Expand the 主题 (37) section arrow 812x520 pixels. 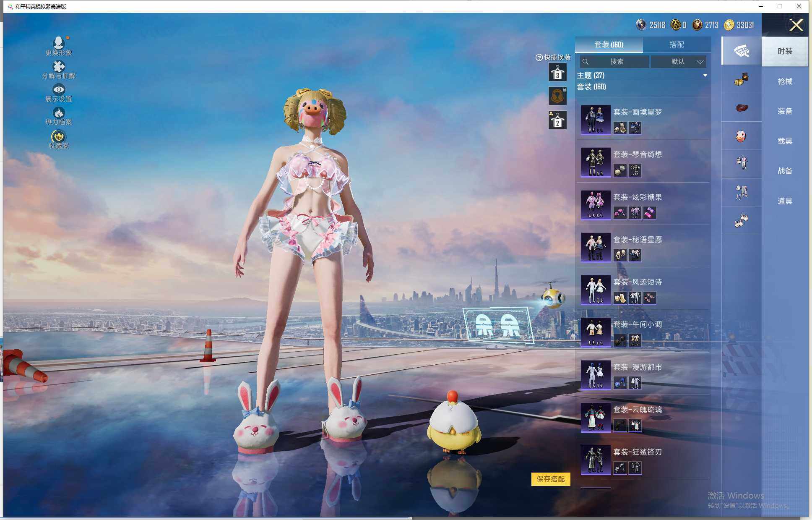(705, 76)
